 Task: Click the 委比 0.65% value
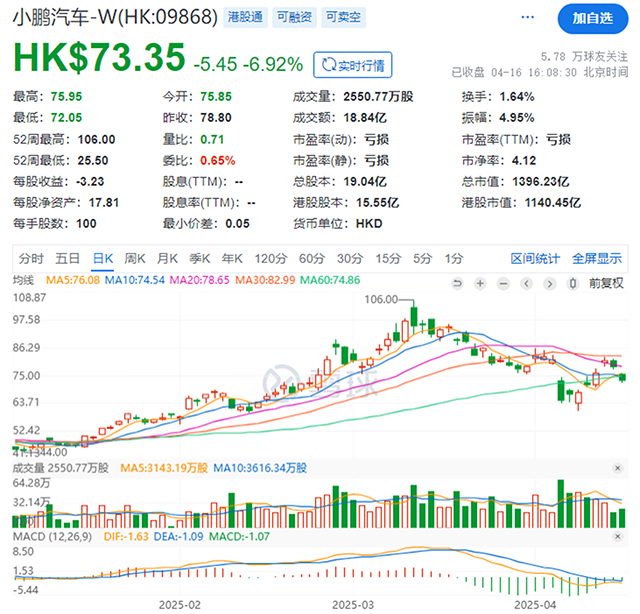[218, 160]
